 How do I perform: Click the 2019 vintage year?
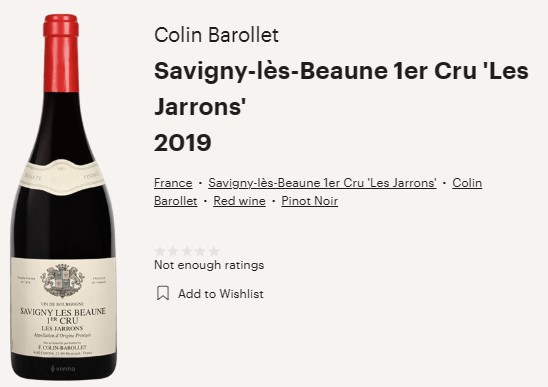[183, 143]
